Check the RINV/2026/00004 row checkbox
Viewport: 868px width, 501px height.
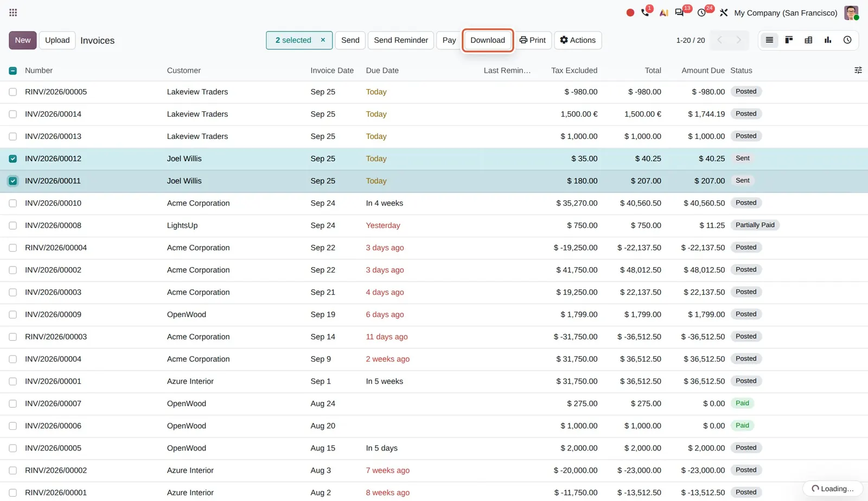pyautogui.click(x=13, y=248)
